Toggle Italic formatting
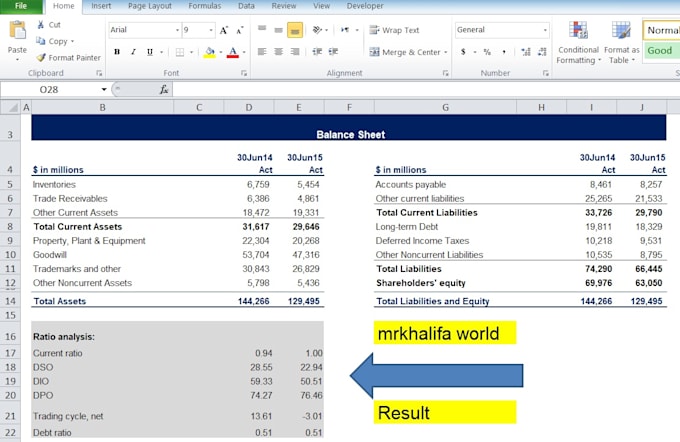Screen dimensions: 680x442 [133, 52]
